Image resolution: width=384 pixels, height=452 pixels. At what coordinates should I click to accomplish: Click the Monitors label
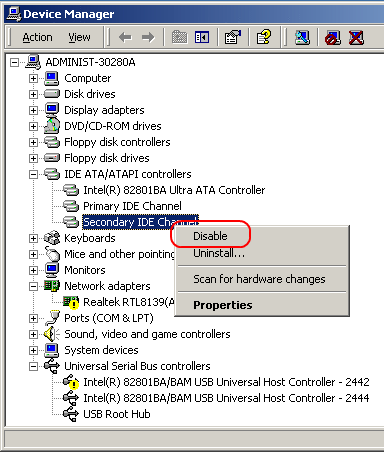pyautogui.click(x=85, y=270)
